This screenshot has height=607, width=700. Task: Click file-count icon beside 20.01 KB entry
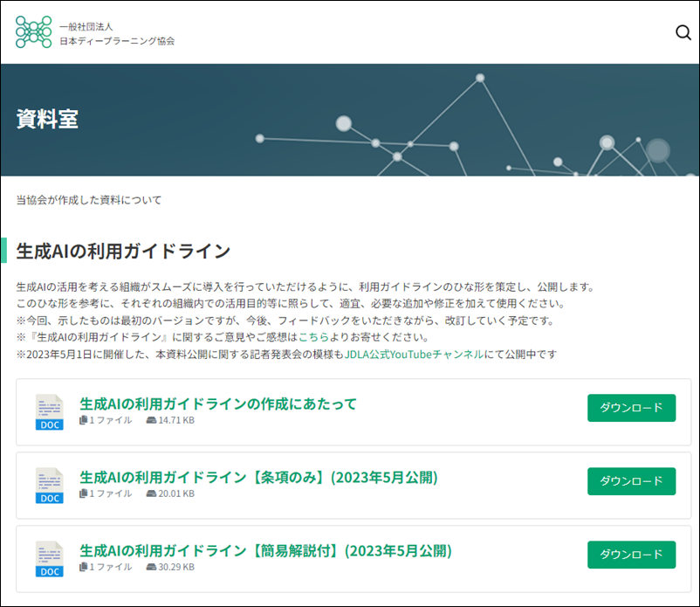click(83, 493)
